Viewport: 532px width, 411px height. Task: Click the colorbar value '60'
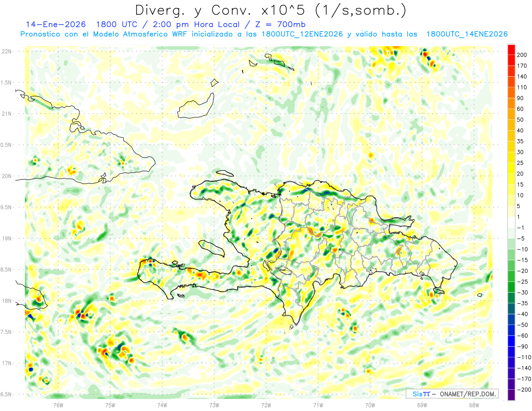click(x=521, y=109)
